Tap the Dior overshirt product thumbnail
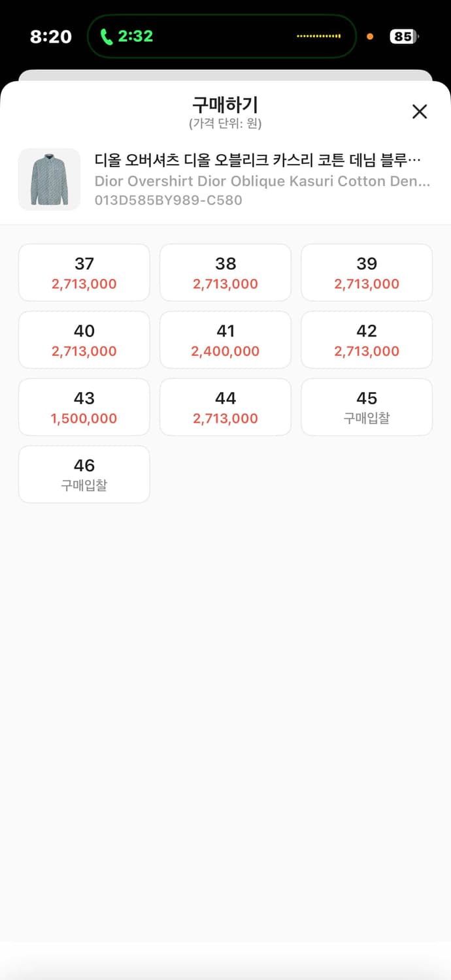 [49, 180]
